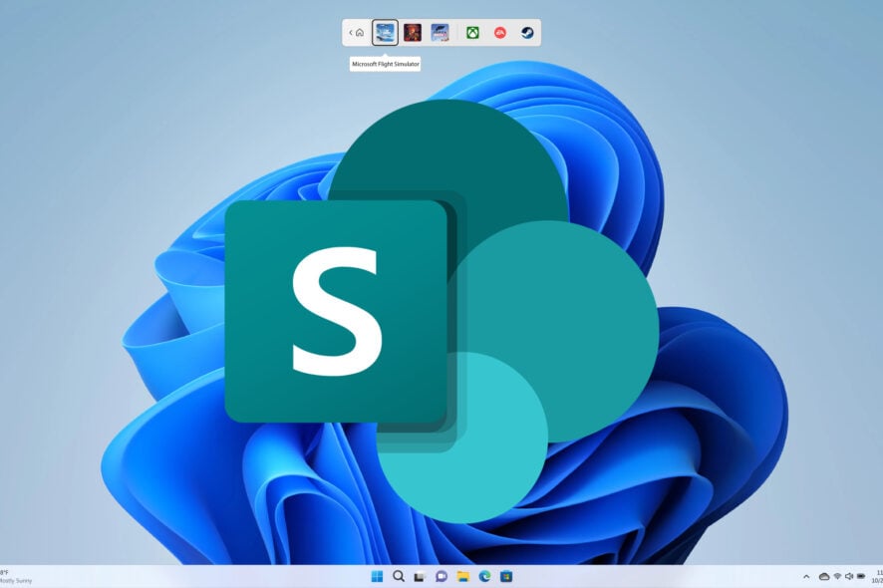Launch Steam from the games dock
Screen dimensions: 883x588
coord(527,33)
